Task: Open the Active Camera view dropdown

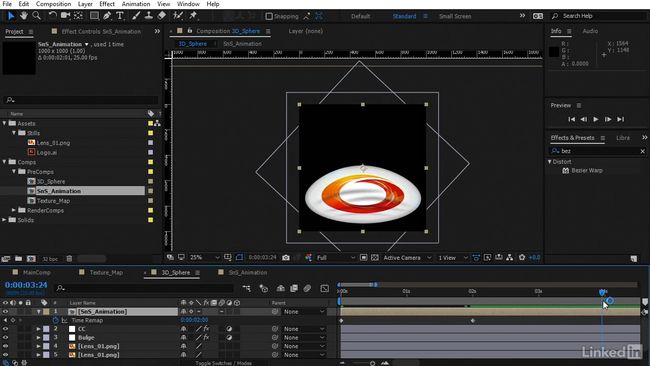Action: point(407,257)
